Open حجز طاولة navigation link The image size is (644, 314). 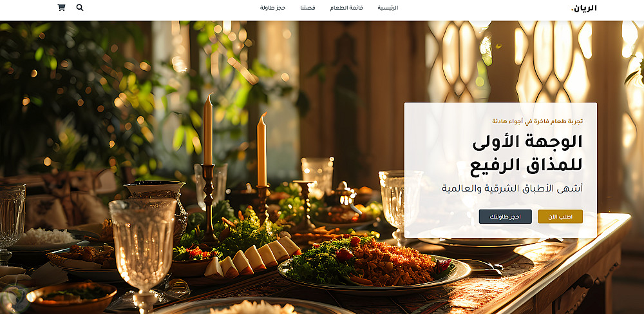272,8
